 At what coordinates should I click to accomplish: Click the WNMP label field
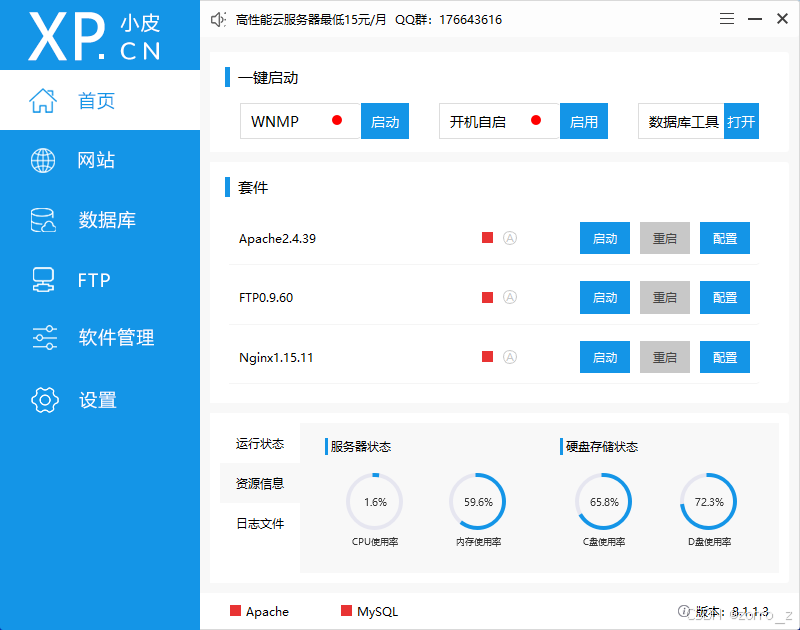click(x=301, y=121)
